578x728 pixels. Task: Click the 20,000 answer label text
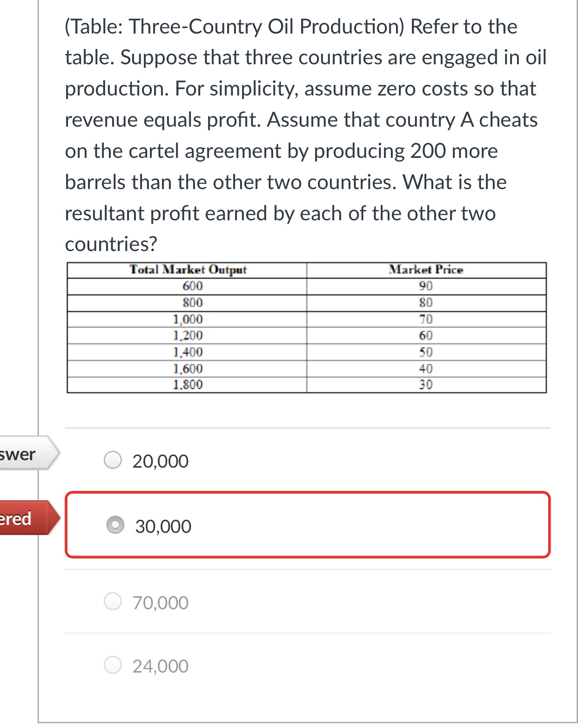coord(160,461)
